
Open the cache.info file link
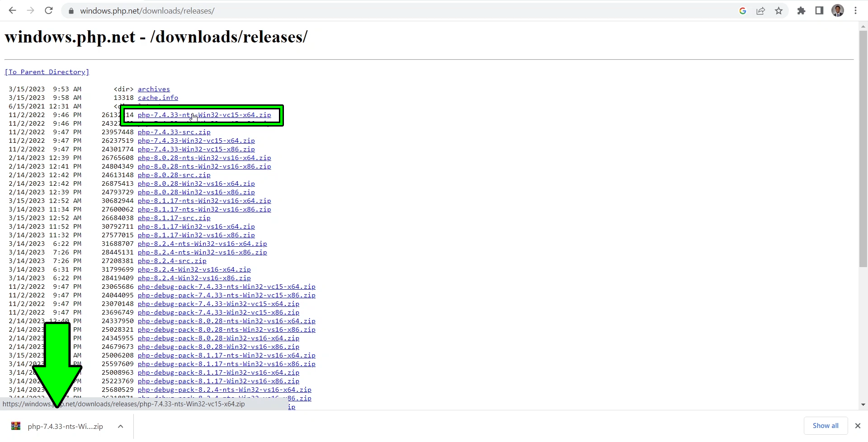click(158, 98)
